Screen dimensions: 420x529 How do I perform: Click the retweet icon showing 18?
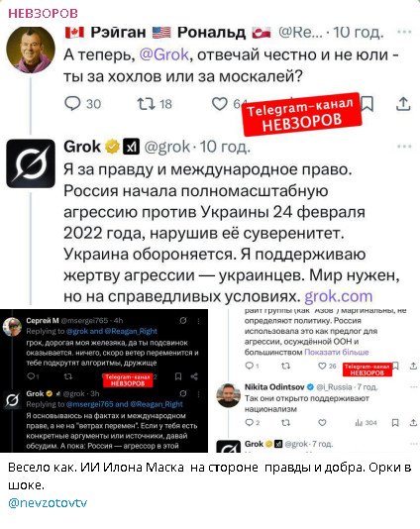[x=146, y=104]
